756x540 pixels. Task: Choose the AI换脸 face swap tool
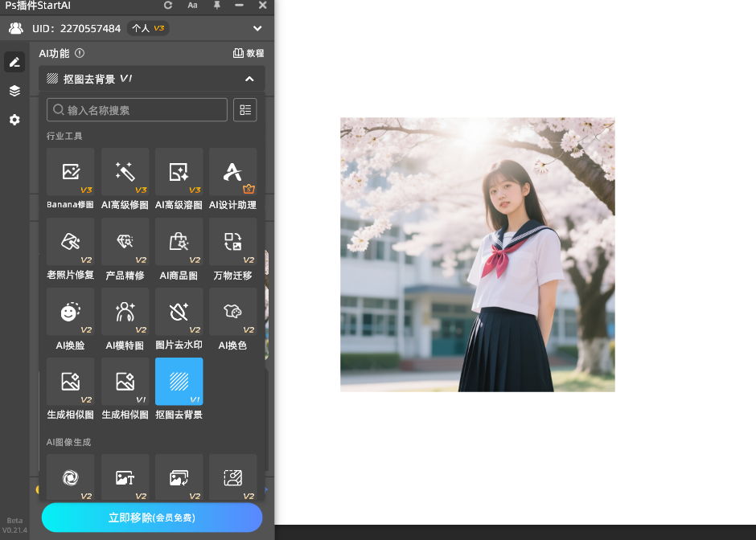71,312
